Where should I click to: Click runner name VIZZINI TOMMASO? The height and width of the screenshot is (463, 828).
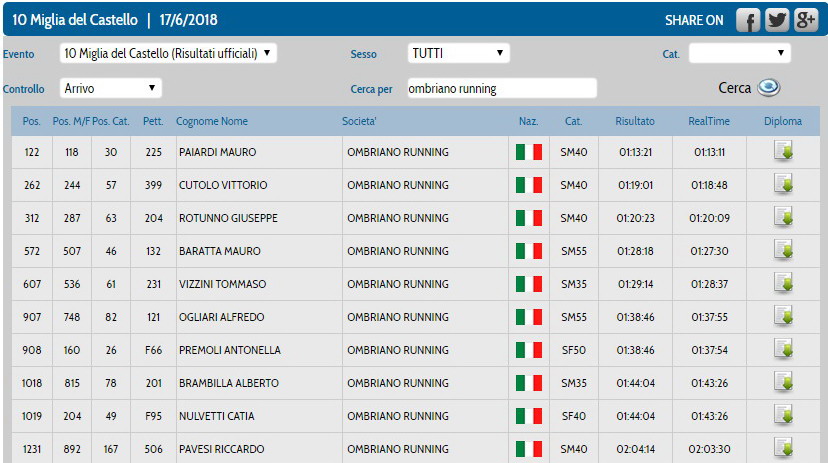(x=222, y=284)
